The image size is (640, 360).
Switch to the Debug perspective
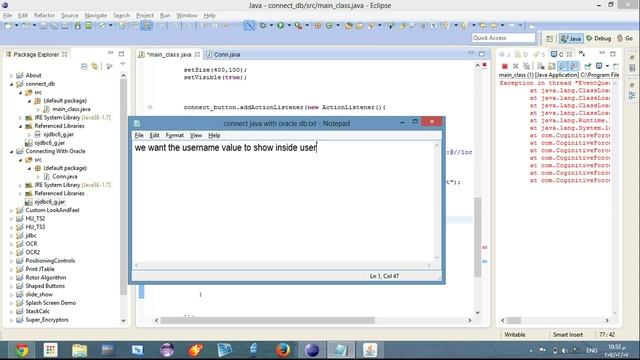pos(599,38)
